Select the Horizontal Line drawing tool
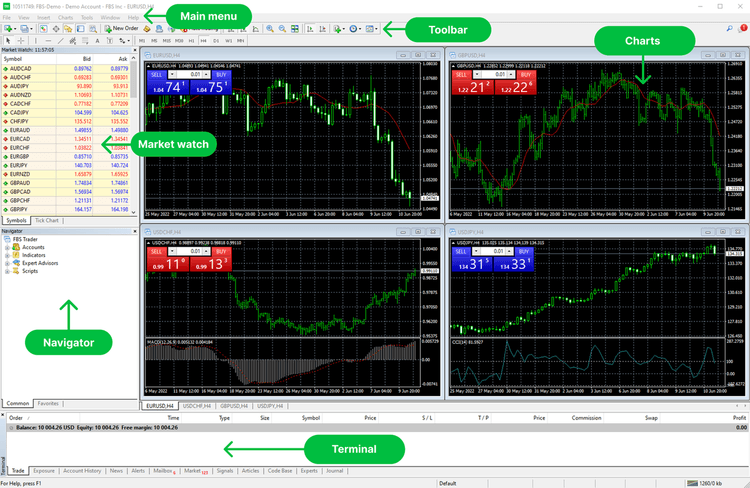 (48, 41)
